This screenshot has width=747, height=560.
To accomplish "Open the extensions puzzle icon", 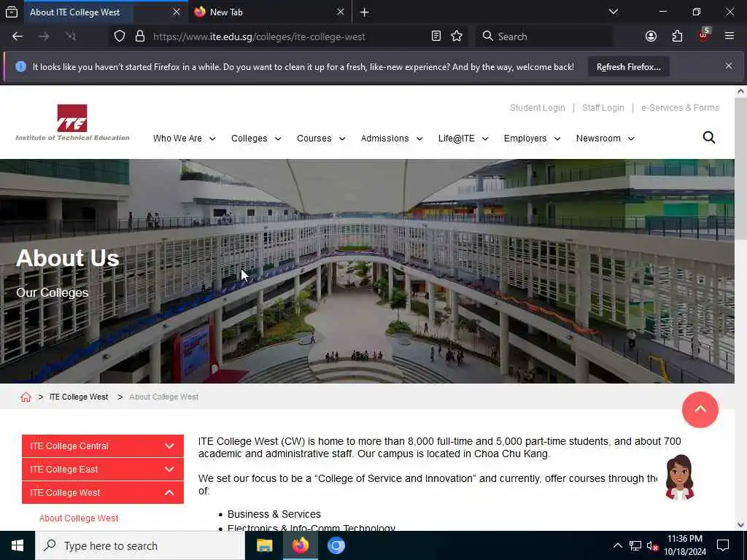I will (x=677, y=36).
